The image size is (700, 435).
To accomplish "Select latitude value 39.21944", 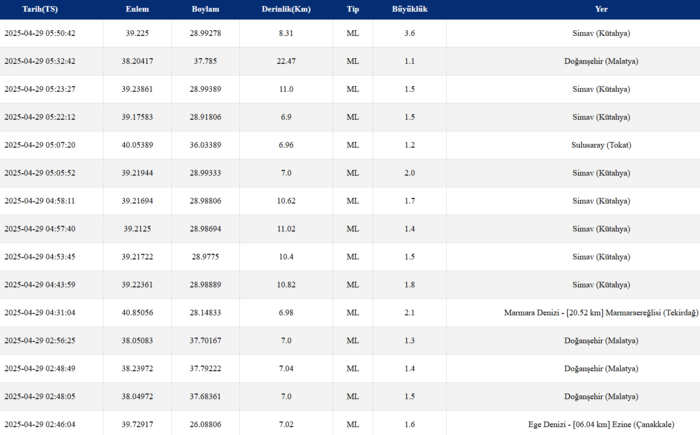I will [137, 173].
